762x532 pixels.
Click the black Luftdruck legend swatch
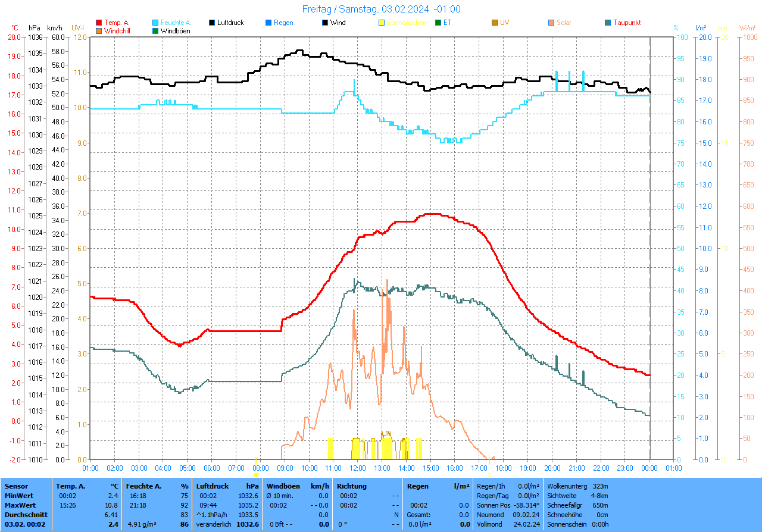tap(212, 23)
